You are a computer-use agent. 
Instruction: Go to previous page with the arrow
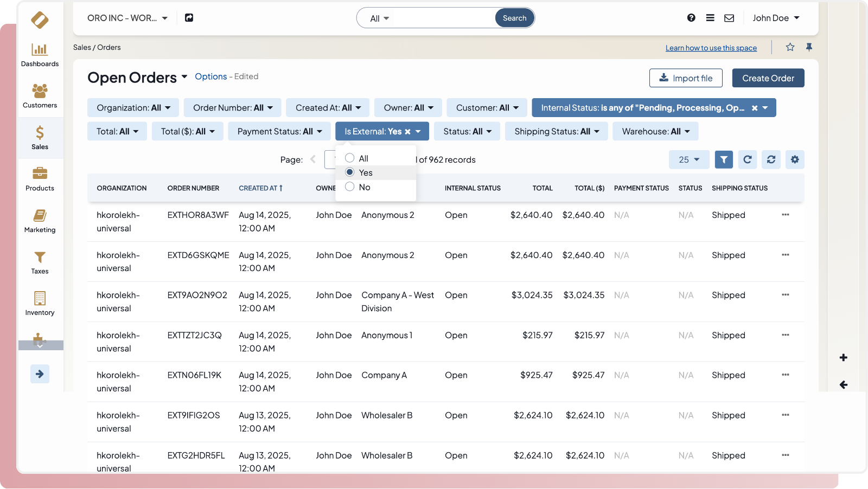312,159
